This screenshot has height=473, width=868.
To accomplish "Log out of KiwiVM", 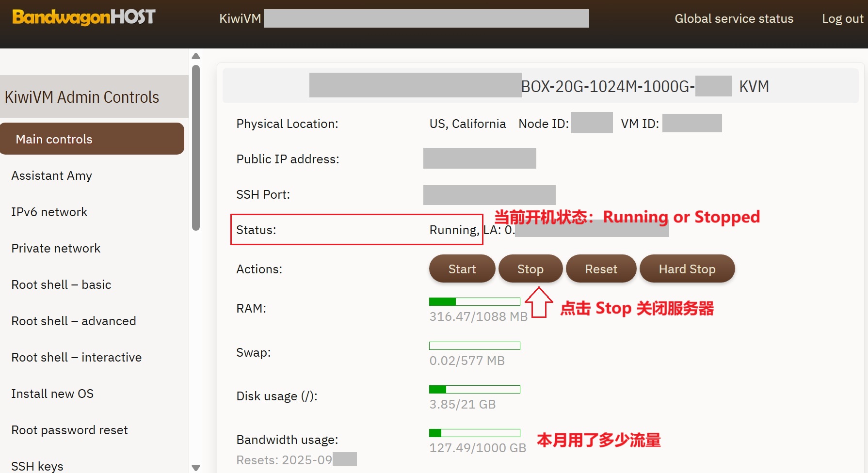I will click(x=842, y=18).
